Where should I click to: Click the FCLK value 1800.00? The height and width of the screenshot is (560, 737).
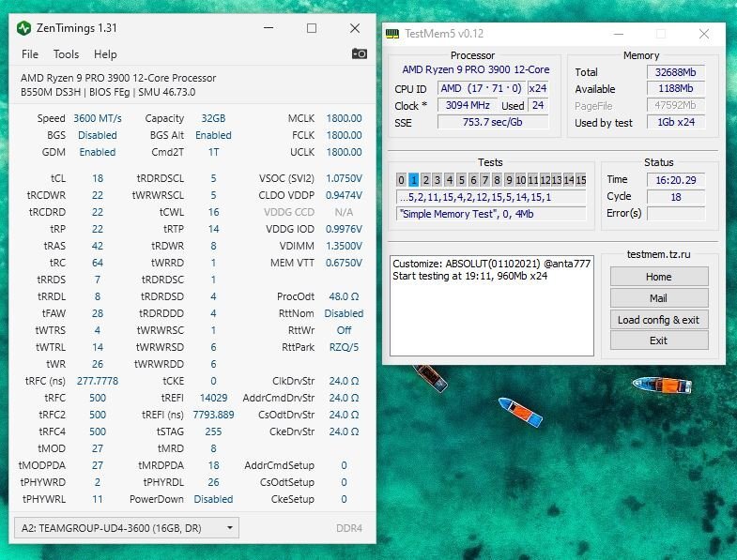click(x=344, y=135)
